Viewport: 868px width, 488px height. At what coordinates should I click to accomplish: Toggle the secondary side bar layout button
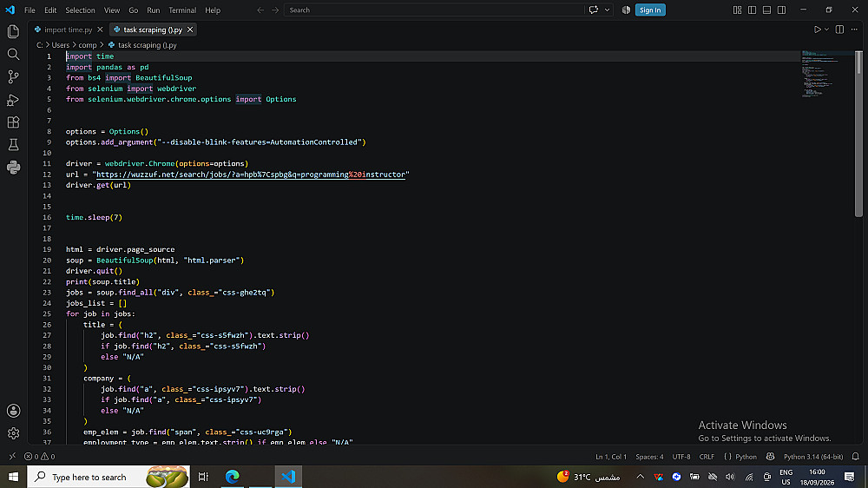pyautogui.click(x=782, y=10)
